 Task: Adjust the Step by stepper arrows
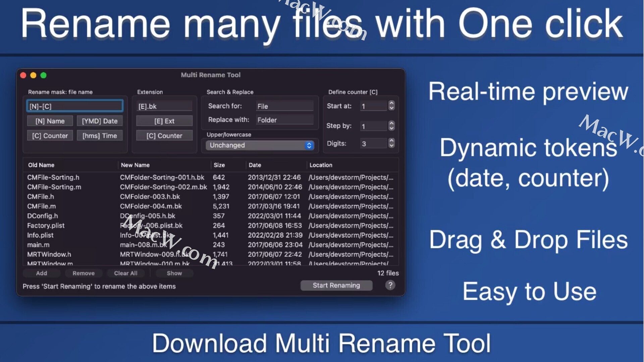(x=391, y=126)
